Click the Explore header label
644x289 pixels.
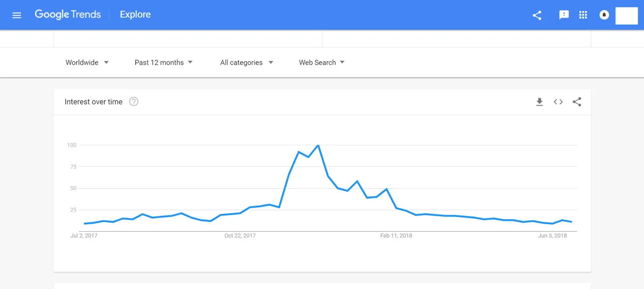(x=135, y=15)
